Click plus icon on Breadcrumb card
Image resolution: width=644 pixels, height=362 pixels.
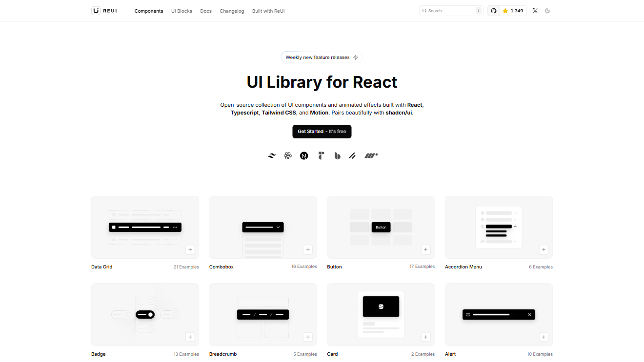tap(308, 337)
